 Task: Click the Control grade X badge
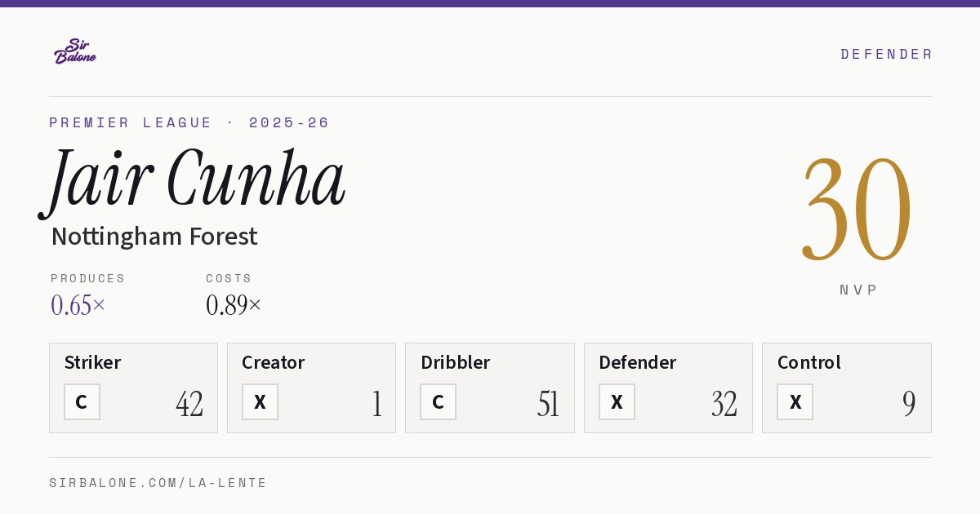coord(795,401)
